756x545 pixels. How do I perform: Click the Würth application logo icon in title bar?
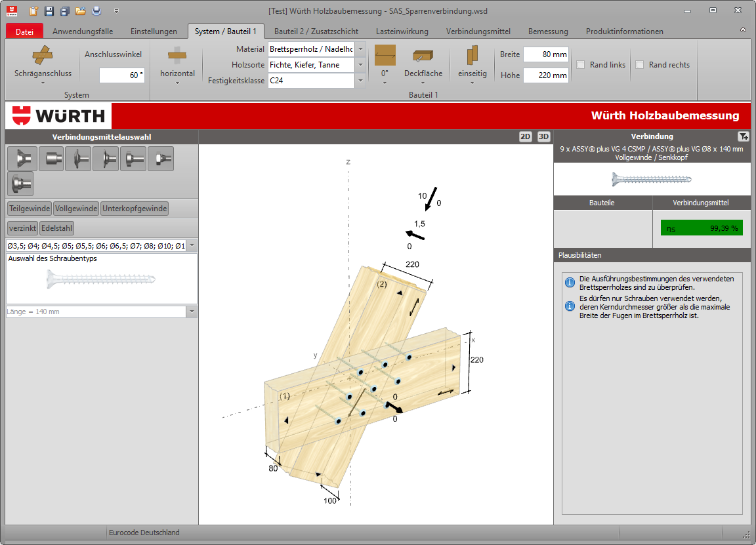coord(12,10)
